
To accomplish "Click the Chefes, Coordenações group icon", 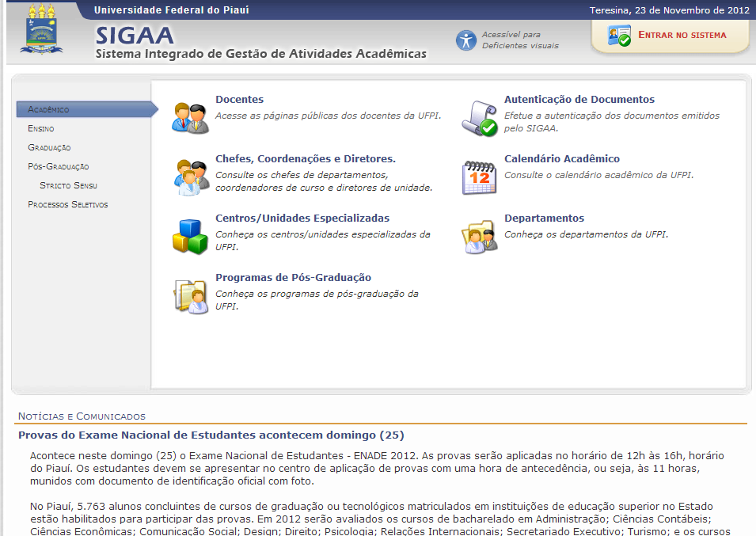I will (191, 177).
